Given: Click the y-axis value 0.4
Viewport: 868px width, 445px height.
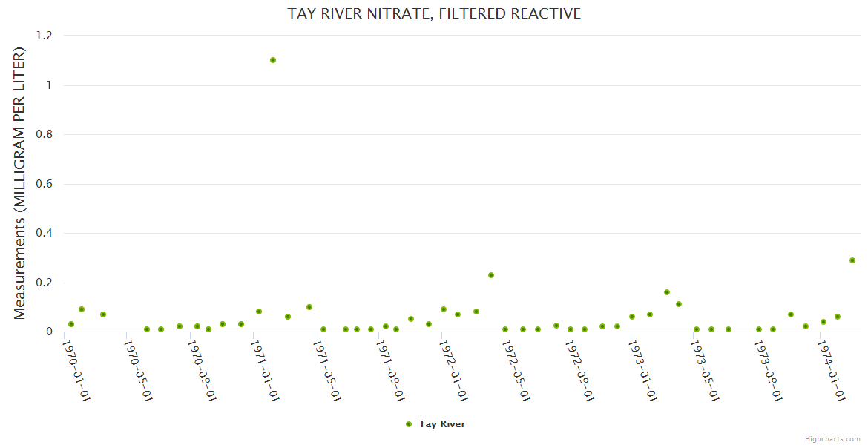Looking at the screenshot, I should (x=45, y=233).
